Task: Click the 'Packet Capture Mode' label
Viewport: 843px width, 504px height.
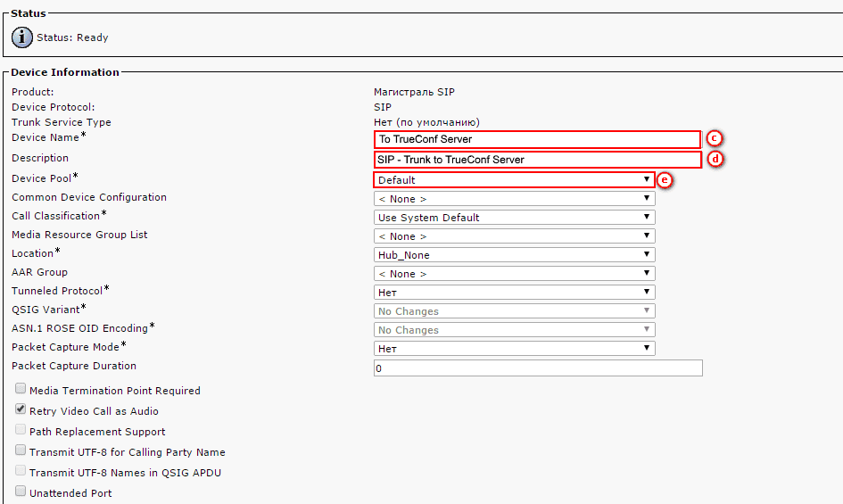Action: coord(66,348)
